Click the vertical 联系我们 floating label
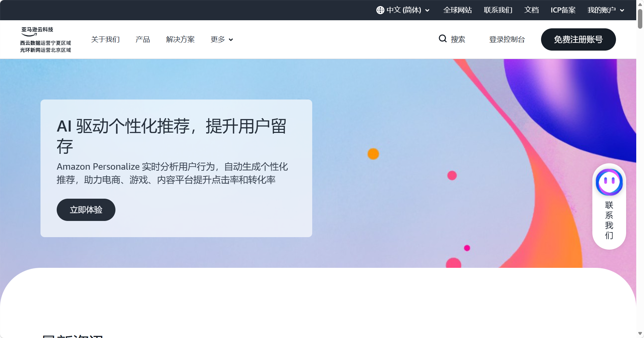The image size is (644, 338). tap(609, 220)
